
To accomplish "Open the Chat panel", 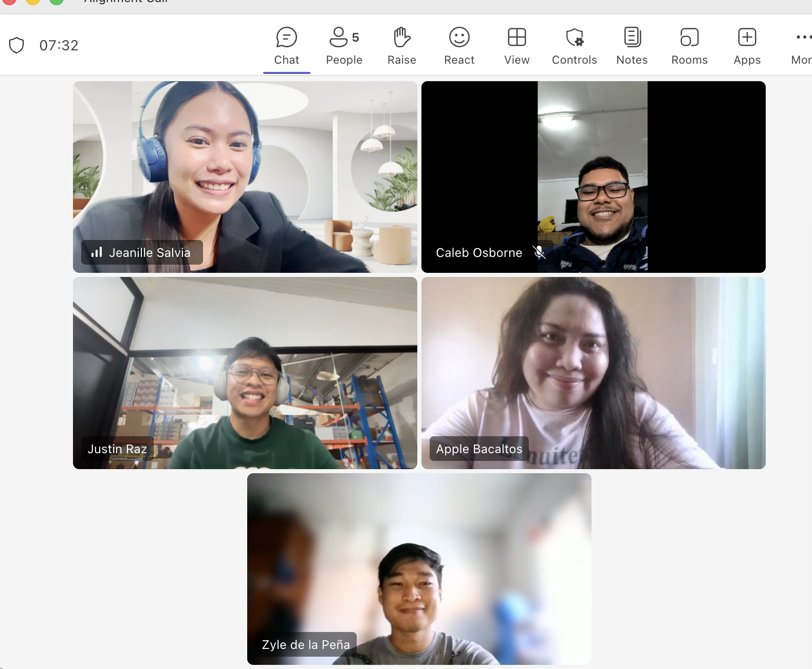I will tap(286, 46).
